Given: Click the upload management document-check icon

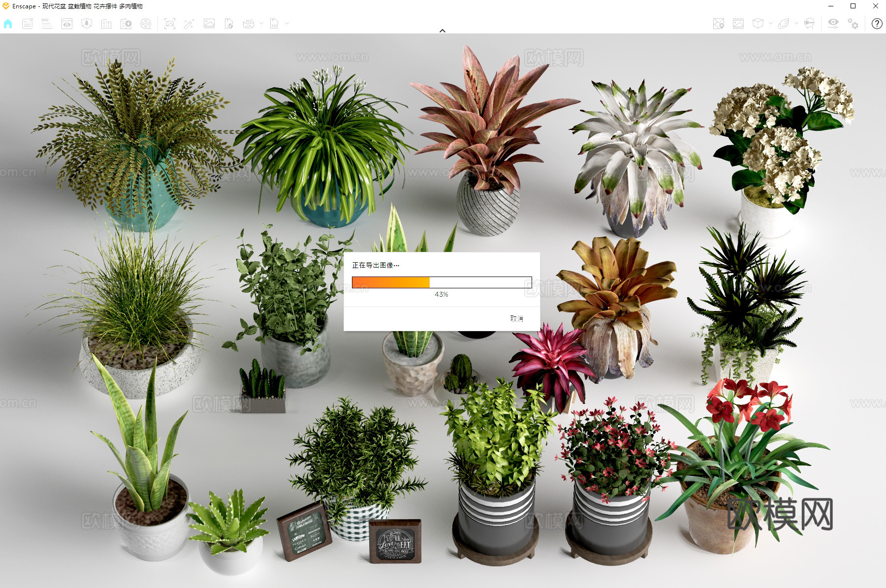Looking at the screenshot, I should (x=229, y=24).
